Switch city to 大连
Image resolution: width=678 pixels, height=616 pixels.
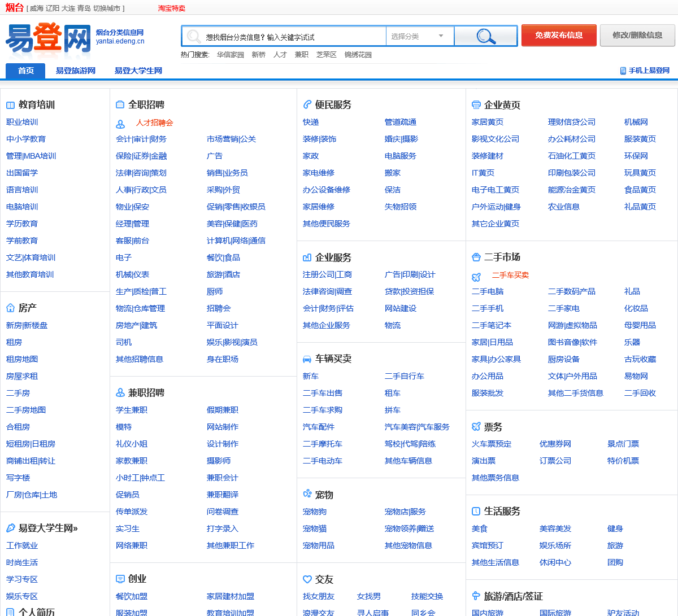click(68, 8)
